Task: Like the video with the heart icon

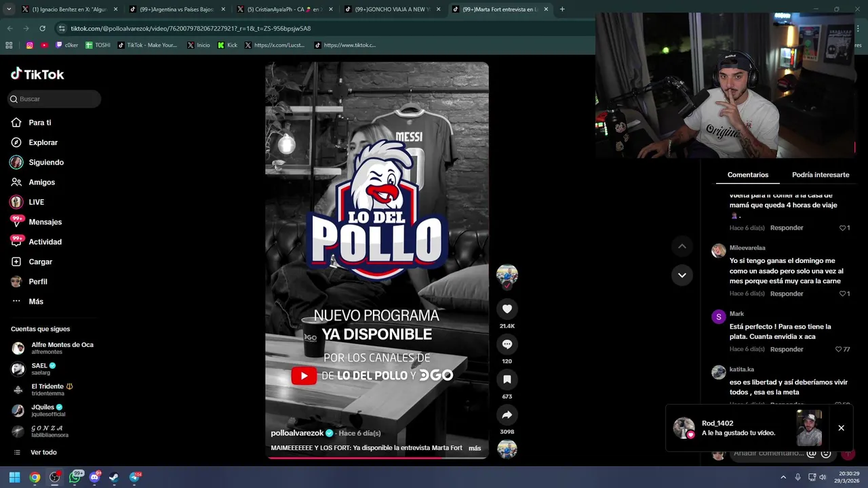Action: click(507, 309)
